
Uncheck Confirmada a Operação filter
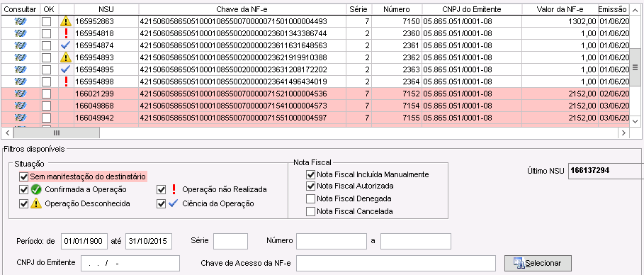point(23,189)
